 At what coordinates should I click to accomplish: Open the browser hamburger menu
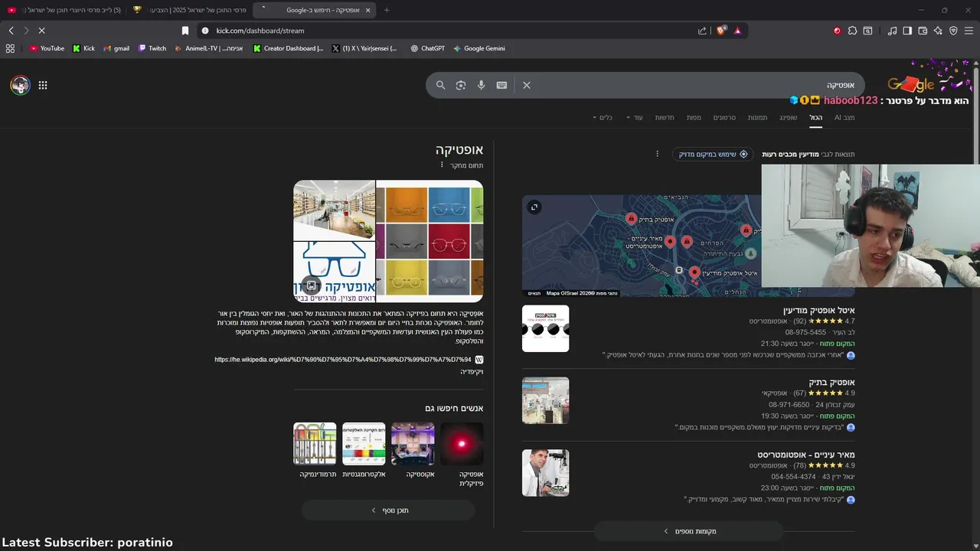pos(969,31)
